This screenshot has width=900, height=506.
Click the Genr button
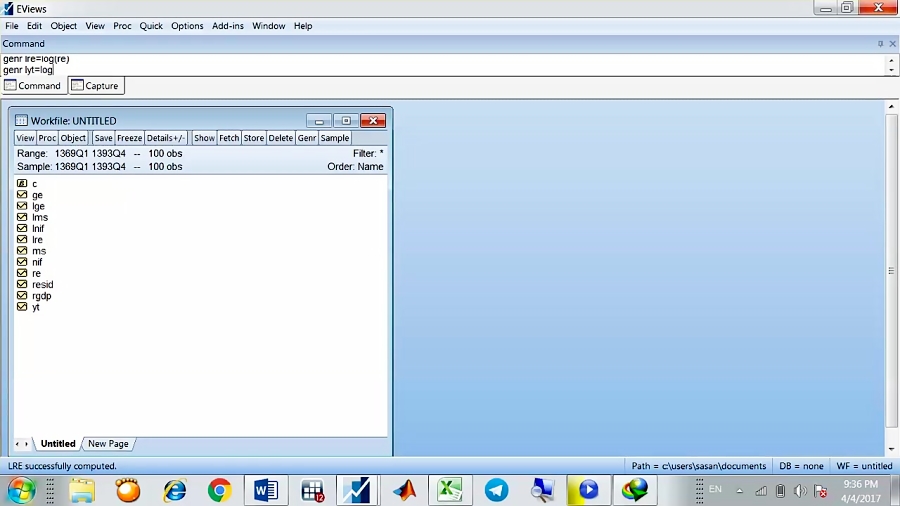[x=307, y=138]
